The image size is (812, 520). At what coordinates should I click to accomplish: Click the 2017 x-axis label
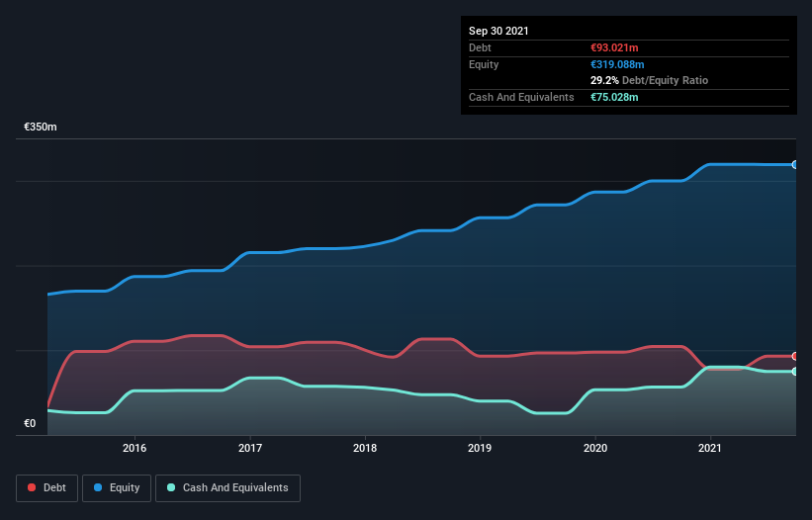point(250,448)
